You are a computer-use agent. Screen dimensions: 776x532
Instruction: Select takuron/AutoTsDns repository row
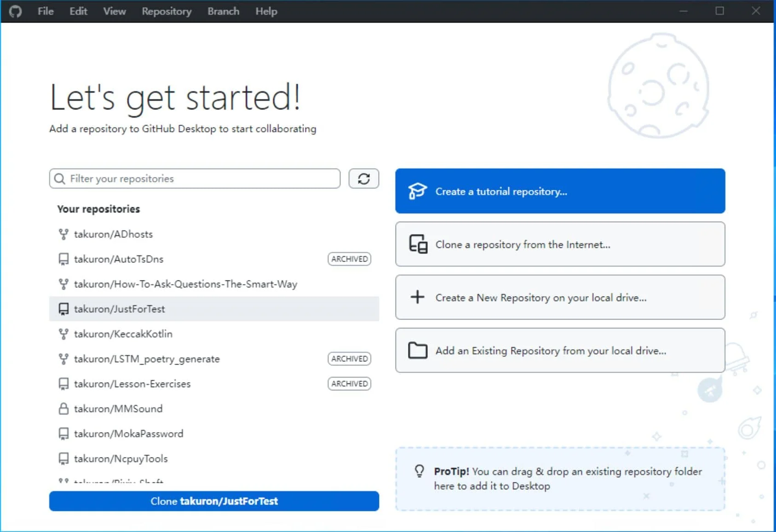pyautogui.click(x=214, y=259)
